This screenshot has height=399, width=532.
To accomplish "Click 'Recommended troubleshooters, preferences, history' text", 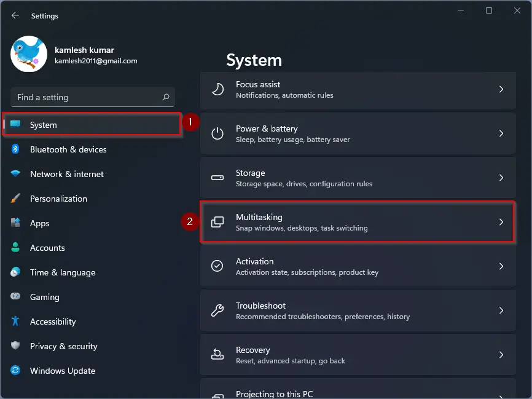I will [323, 317].
